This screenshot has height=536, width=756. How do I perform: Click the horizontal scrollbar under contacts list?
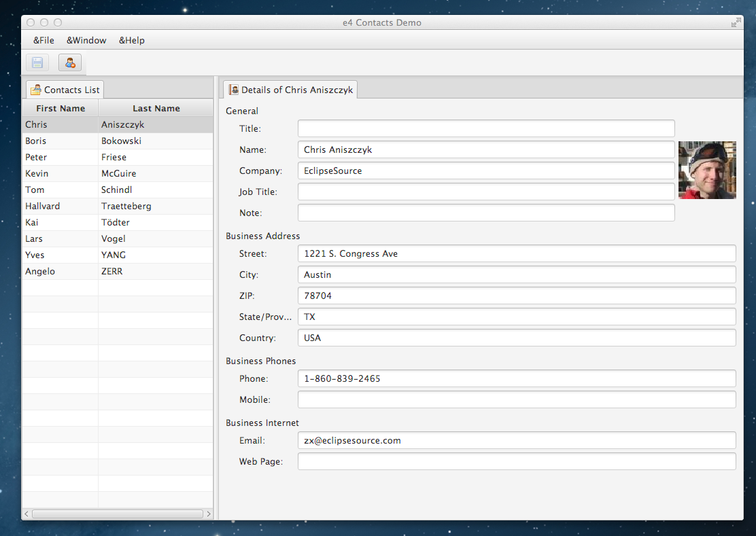117,514
